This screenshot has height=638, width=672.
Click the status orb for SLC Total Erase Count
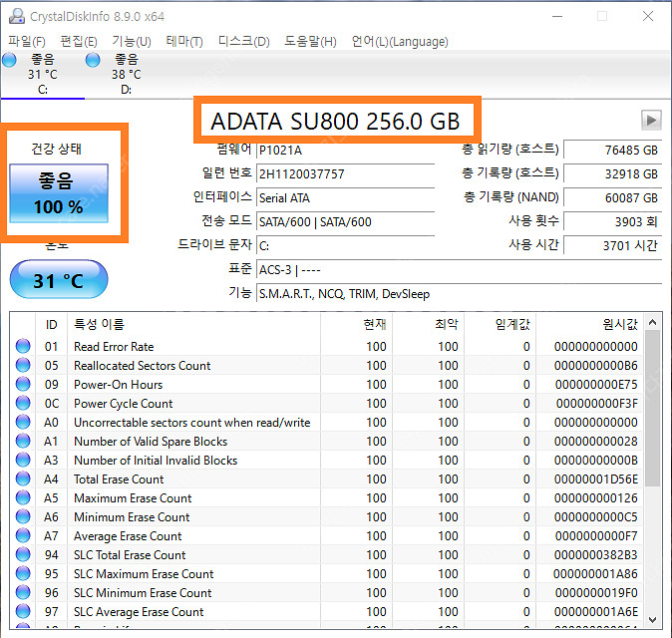click(23, 554)
